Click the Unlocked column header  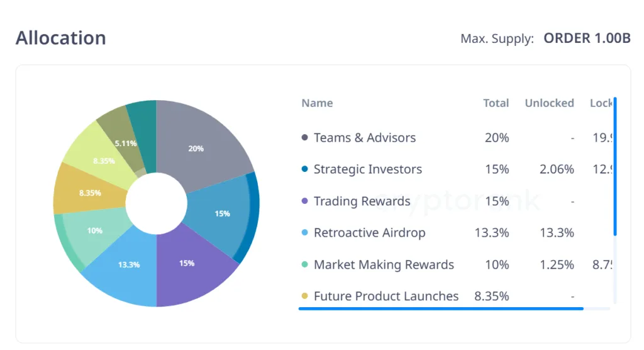(549, 103)
